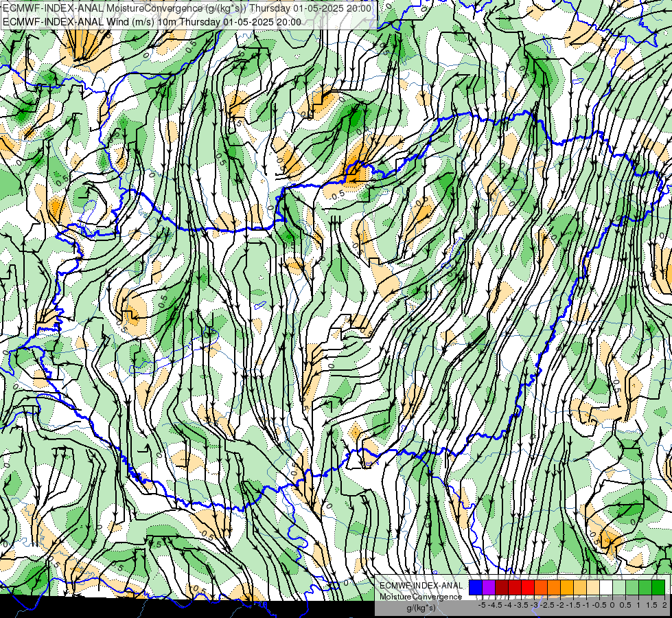Click the purple legend swatch

coord(489,588)
